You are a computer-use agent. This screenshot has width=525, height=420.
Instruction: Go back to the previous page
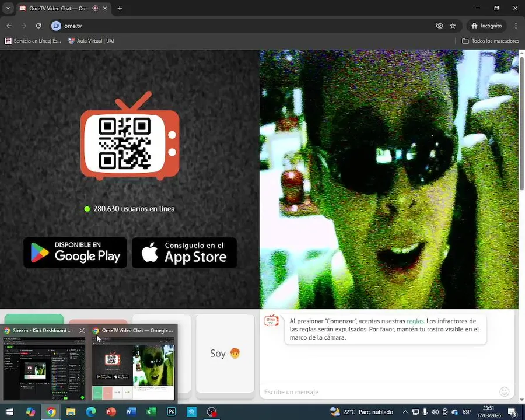tap(9, 26)
